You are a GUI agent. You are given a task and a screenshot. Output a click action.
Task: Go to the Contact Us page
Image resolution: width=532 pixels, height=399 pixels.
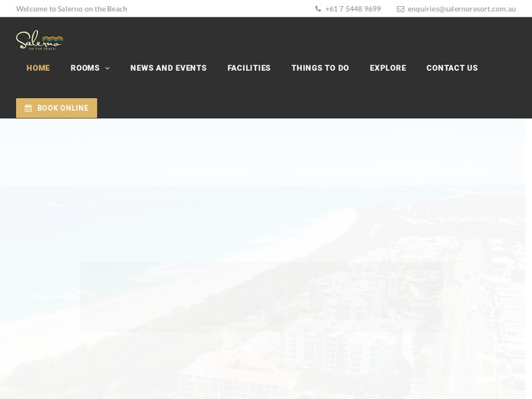[452, 68]
